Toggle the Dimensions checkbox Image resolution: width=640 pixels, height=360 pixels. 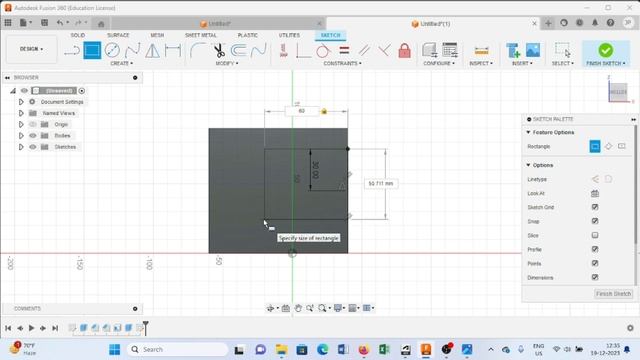[x=595, y=277]
